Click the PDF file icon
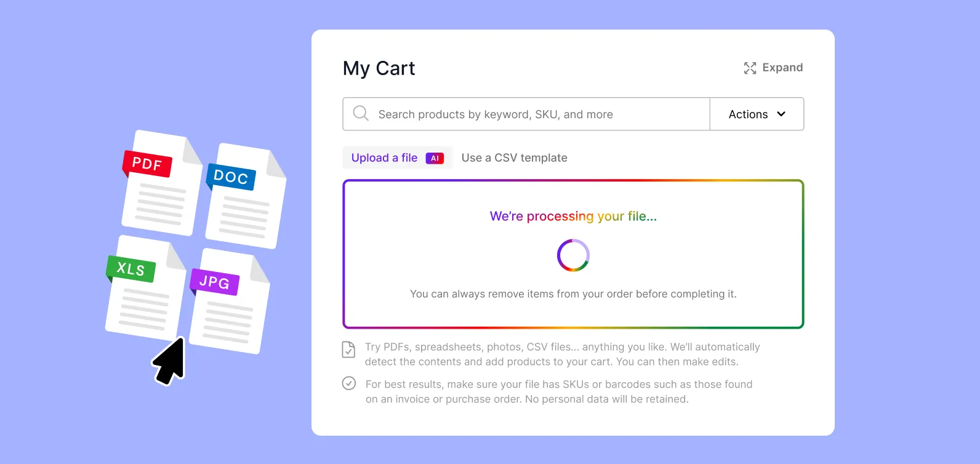Screen dimensions: 980x464 pos(162,182)
